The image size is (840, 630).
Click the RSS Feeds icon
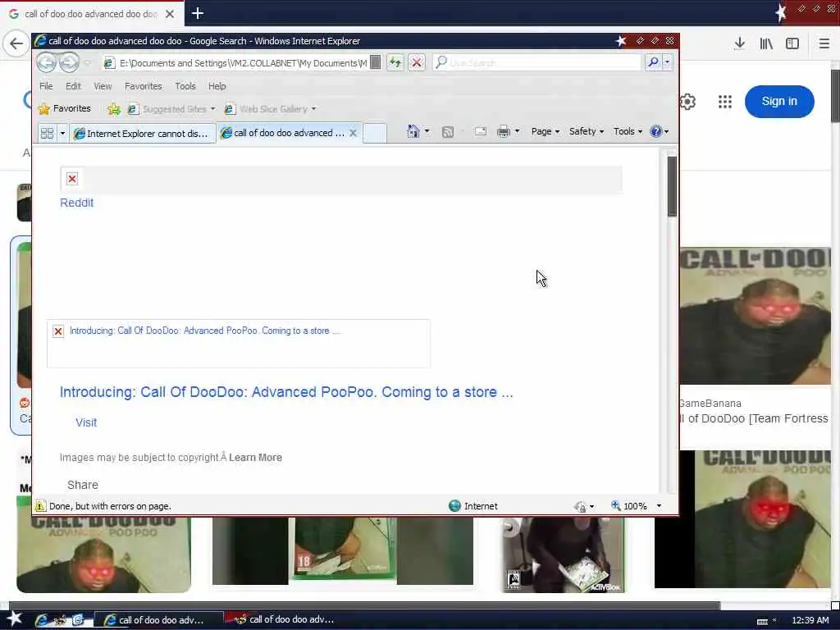448,132
